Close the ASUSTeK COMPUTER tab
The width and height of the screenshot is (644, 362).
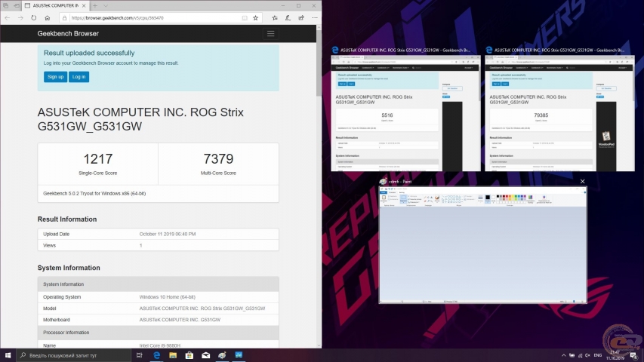click(84, 6)
